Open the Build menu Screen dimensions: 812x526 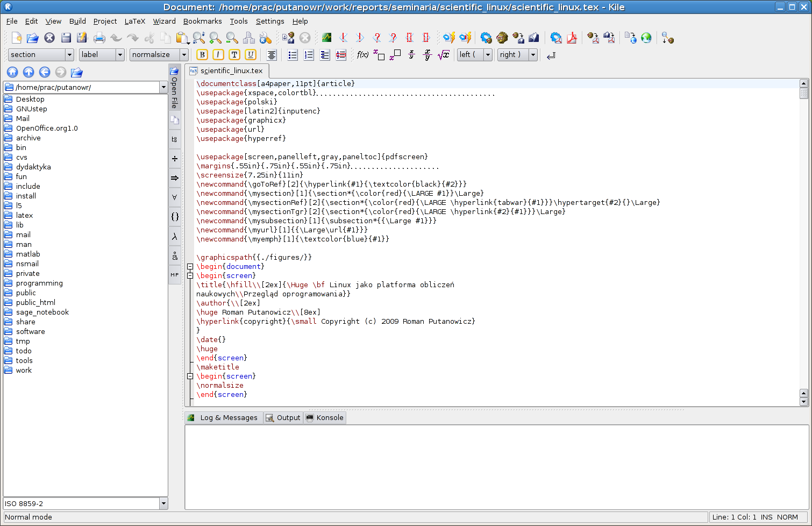[x=77, y=21]
